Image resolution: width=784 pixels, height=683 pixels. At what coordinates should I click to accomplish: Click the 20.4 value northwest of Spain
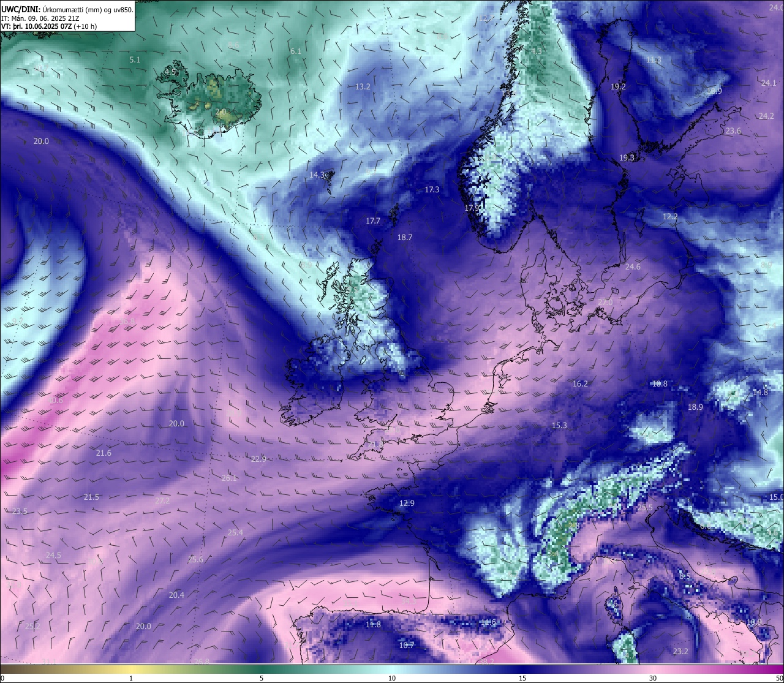point(176,595)
